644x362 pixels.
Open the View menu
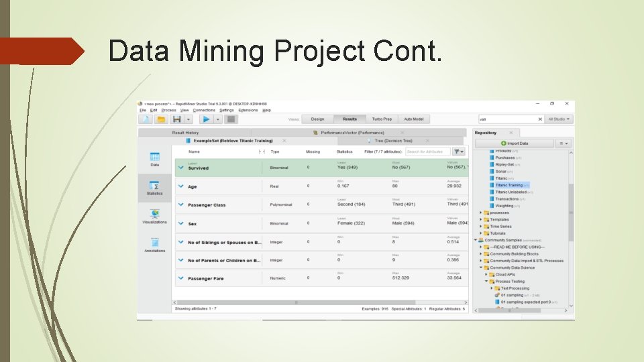coord(184,111)
